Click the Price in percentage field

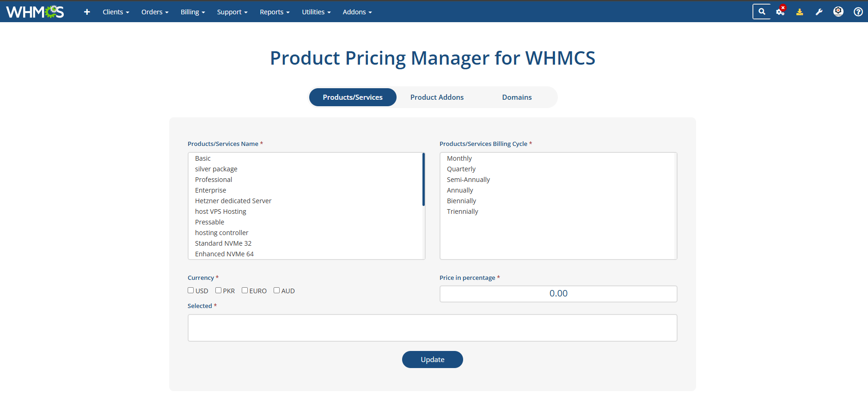click(x=558, y=294)
